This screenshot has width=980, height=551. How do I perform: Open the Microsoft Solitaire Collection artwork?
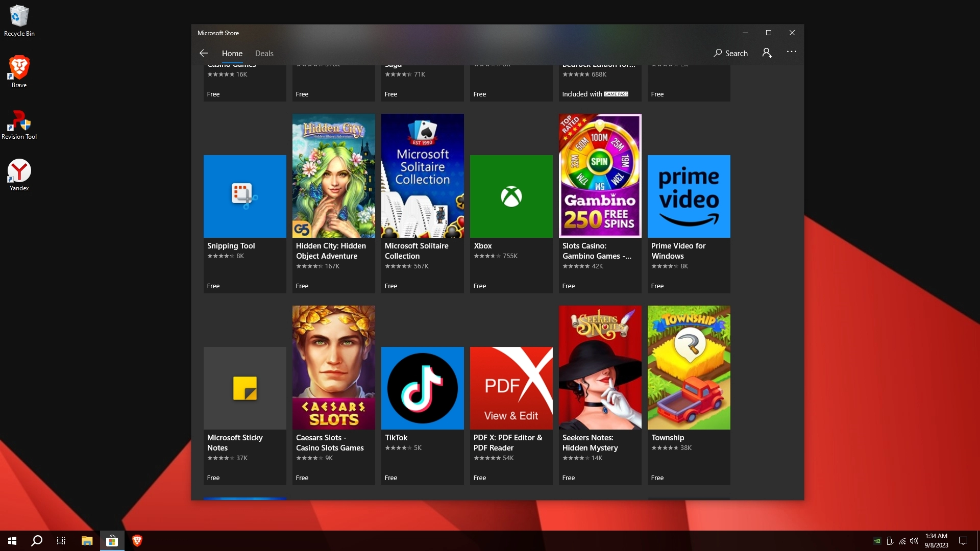click(422, 176)
